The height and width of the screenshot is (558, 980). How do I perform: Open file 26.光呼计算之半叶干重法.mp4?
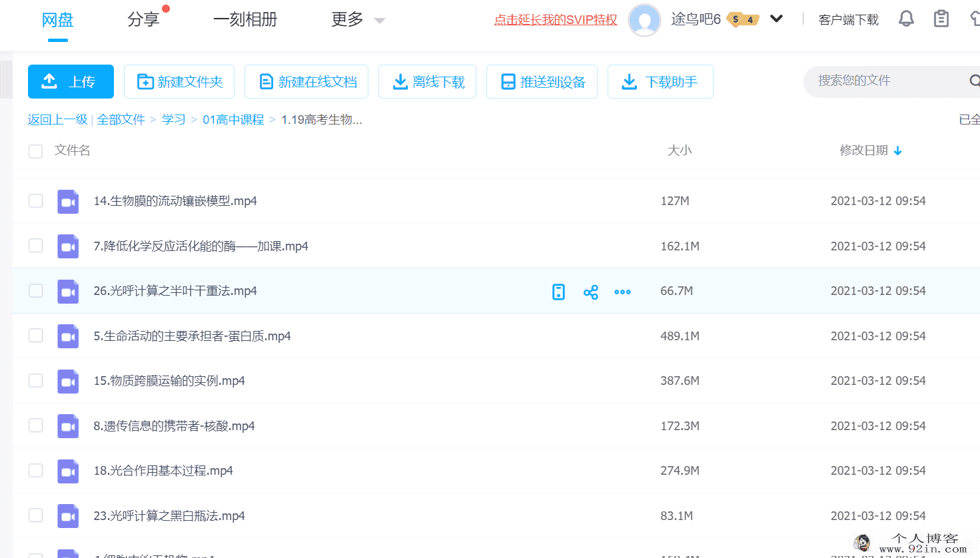(x=175, y=291)
